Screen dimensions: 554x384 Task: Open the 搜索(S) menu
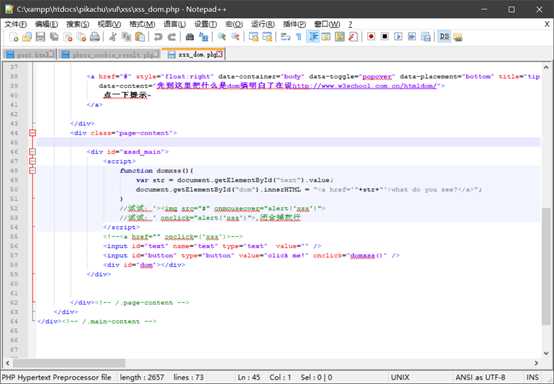coord(78,24)
